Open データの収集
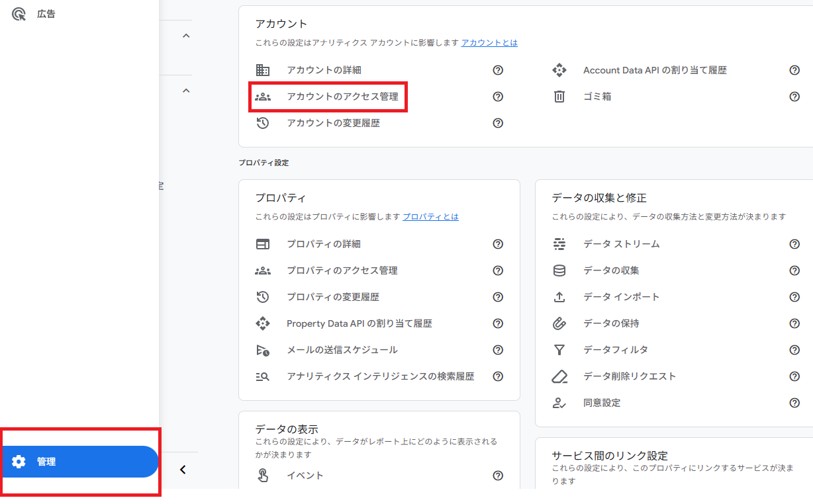 611,271
